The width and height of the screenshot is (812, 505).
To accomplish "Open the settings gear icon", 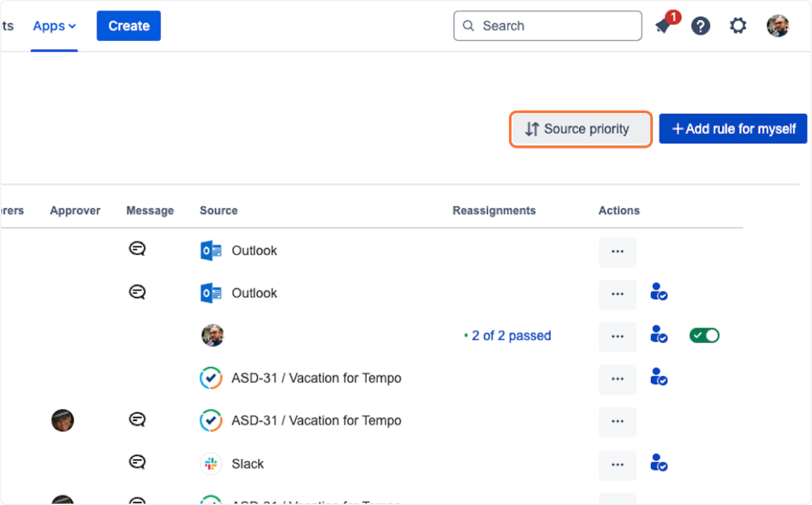I will pyautogui.click(x=738, y=26).
